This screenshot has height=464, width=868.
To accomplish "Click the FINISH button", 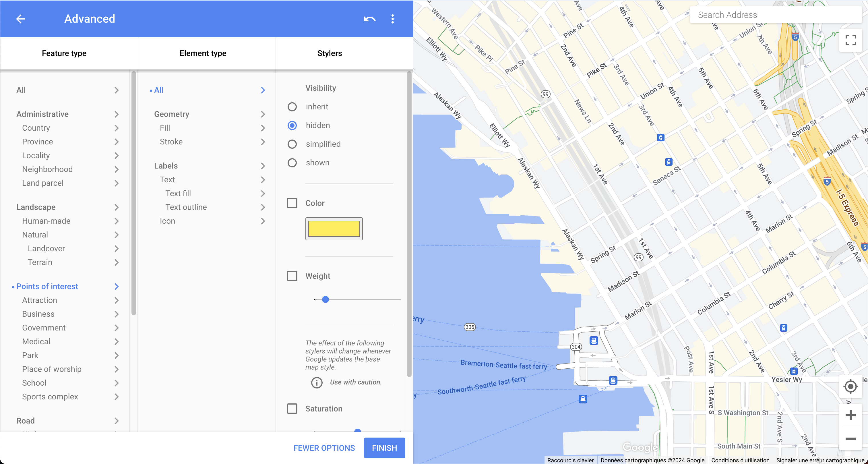I will coord(384,448).
